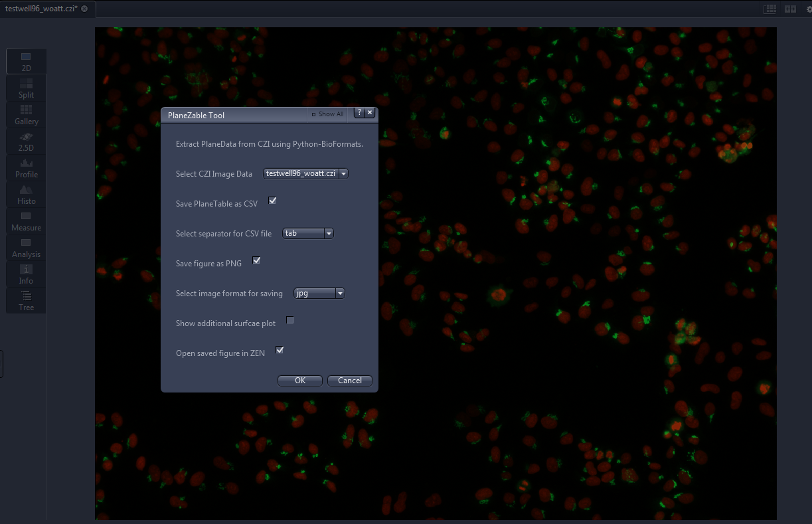This screenshot has height=524, width=812.
Task: Open the Info view tab
Action: click(x=26, y=274)
